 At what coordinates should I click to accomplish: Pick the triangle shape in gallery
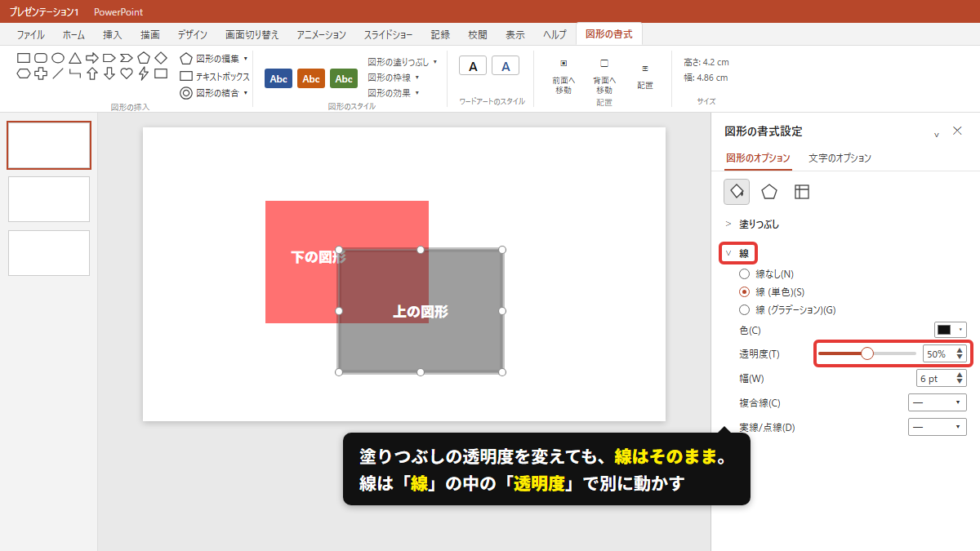[75, 58]
